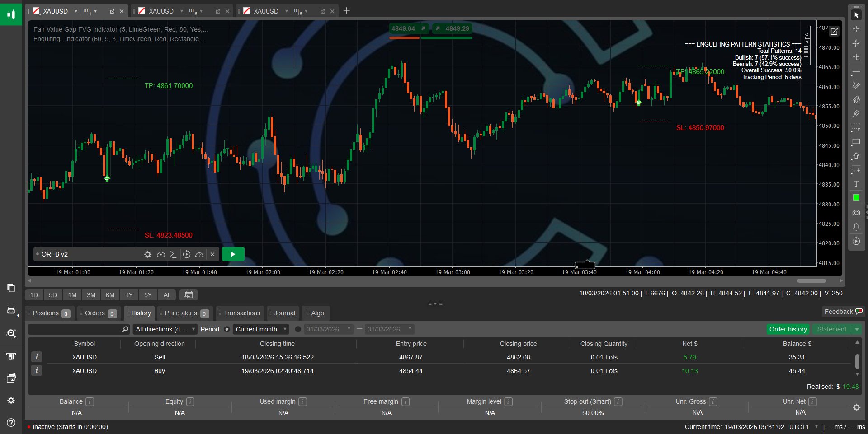
Task: Toggle the 1Y timeframe view
Action: point(128,295)
